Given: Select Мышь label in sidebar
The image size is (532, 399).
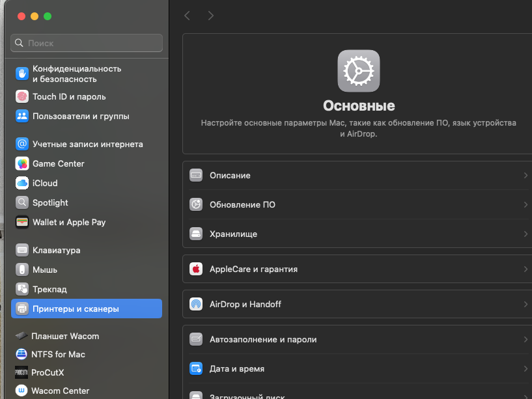Looking at the screenshot, I should [45, 269].
